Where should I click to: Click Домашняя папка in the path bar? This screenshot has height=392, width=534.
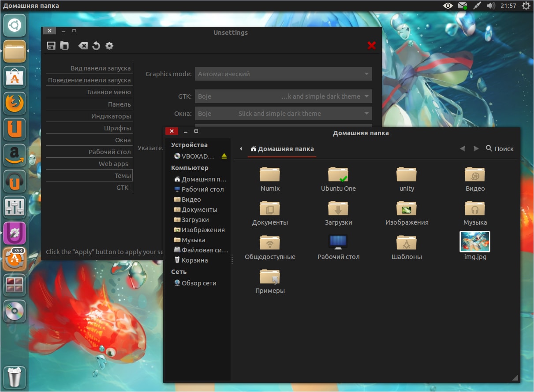pos(282,149)
